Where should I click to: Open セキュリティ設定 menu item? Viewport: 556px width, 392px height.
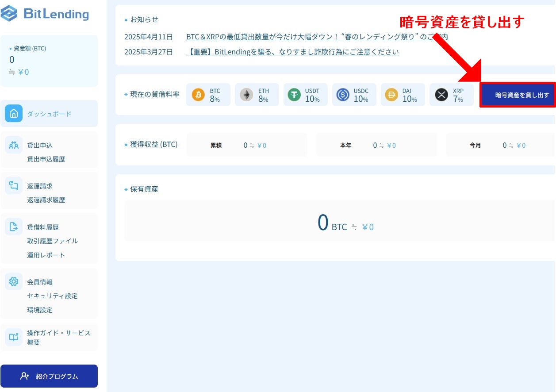52,296
